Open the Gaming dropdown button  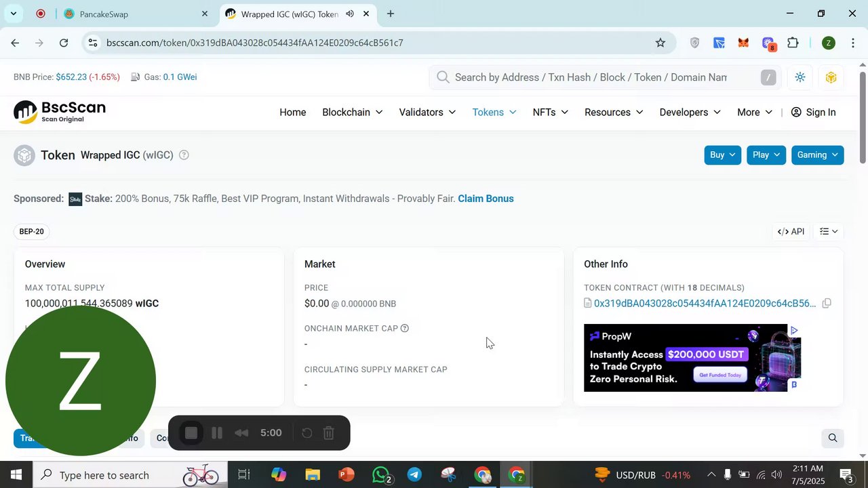point(817,155)
